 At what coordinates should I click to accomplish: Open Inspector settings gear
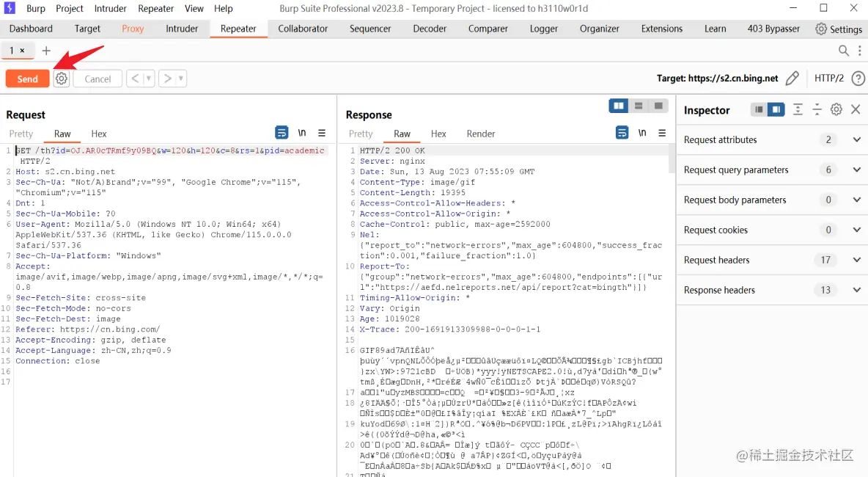836,109
